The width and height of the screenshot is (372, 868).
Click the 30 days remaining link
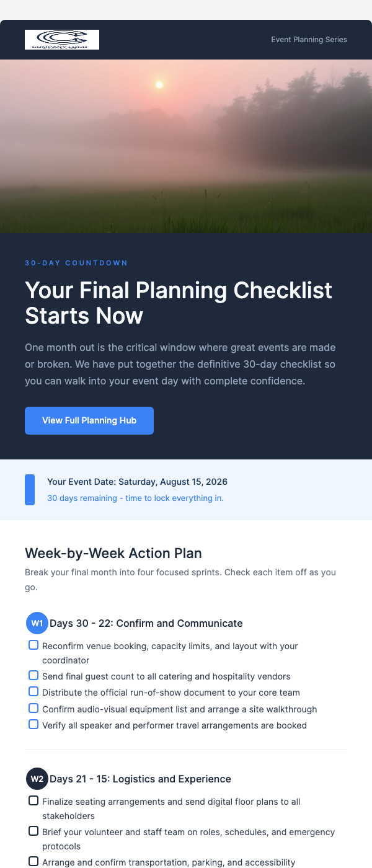[x=135, y=498]
